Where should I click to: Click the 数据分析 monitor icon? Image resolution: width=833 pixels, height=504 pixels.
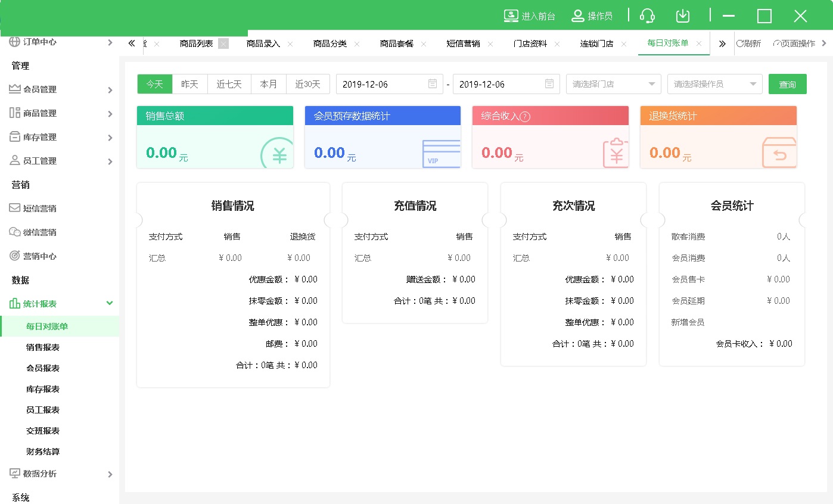pyautogui.click(x=15, y=474)
